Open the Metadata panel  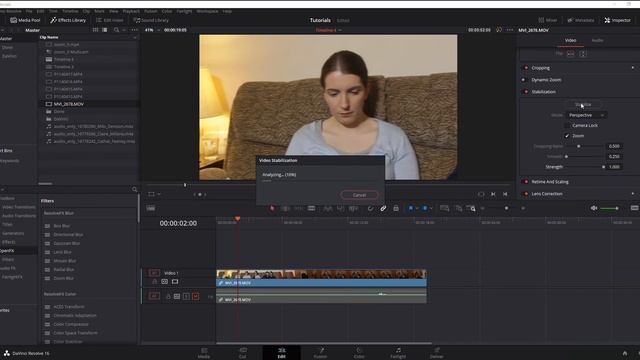pyautogui.click(x=582, y=20)
